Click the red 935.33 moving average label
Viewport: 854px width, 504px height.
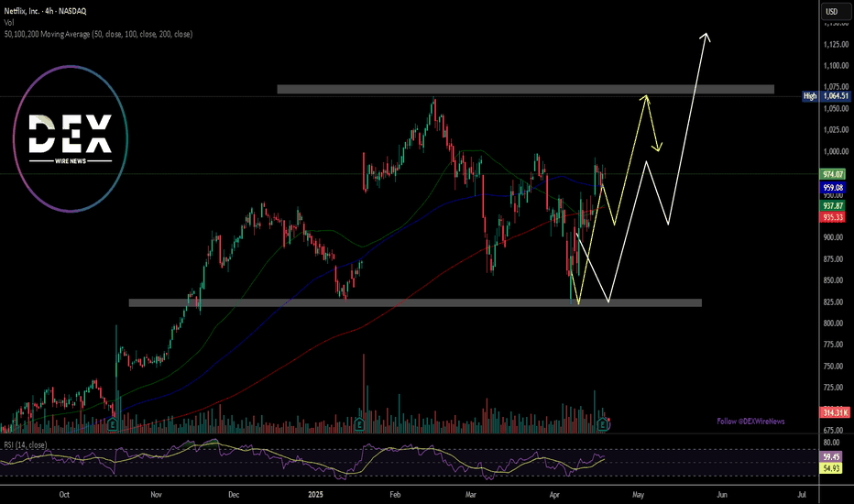(833, 217)
